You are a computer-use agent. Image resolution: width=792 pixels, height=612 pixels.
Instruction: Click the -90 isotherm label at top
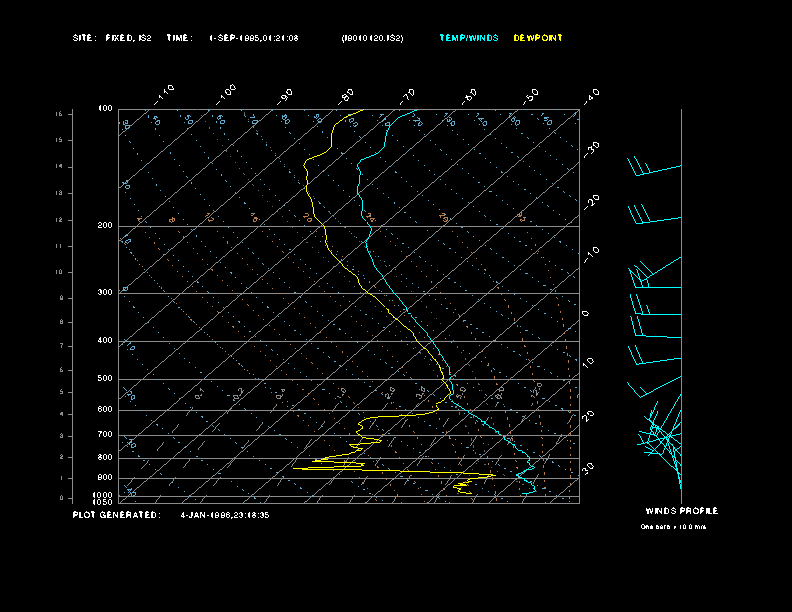(x=285, y=96)
